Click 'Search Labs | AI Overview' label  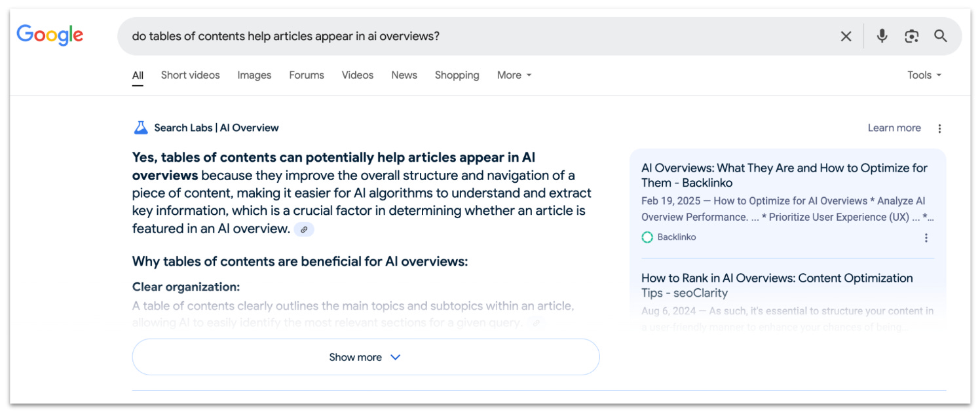coord(216,128)
